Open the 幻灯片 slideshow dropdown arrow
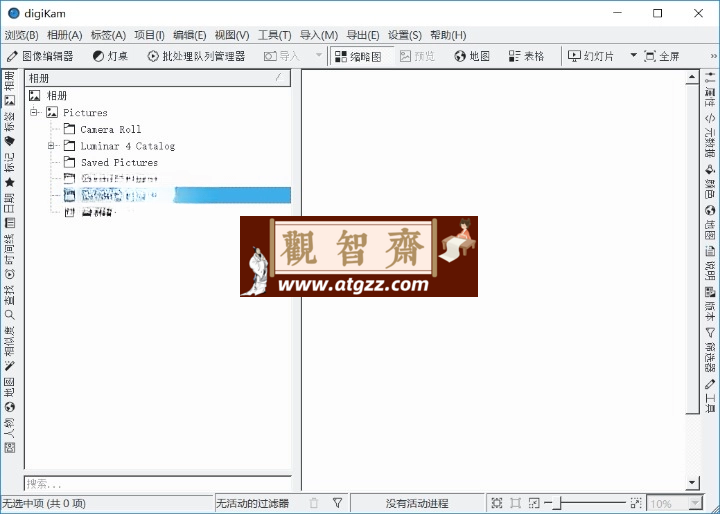Viewport: 720px width, 514px height. pyautogui.click(x=633, y=56)
